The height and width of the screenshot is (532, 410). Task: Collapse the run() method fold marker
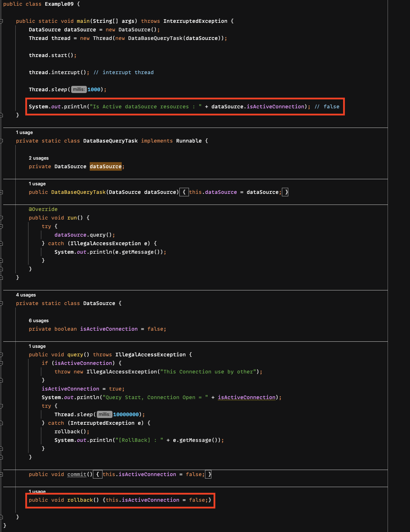[1, 218]
